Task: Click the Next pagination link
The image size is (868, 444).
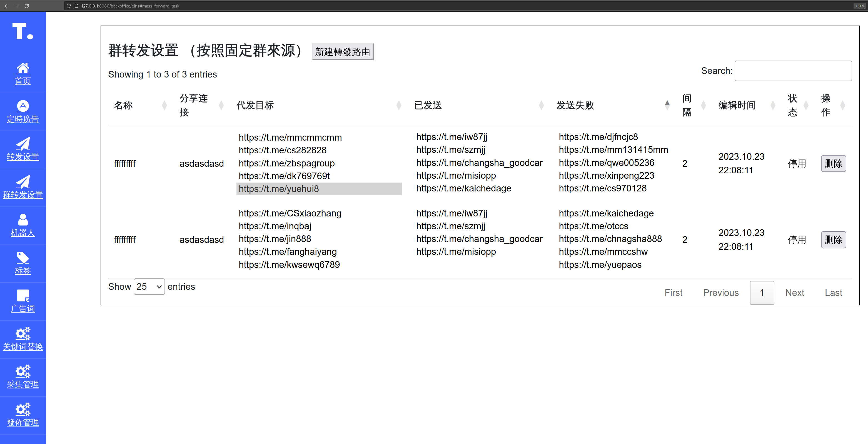Action: 794,293
